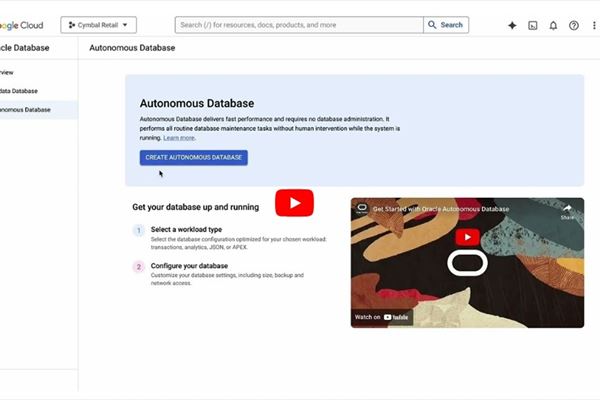Click the video title Get Started with Oracle

441,209
